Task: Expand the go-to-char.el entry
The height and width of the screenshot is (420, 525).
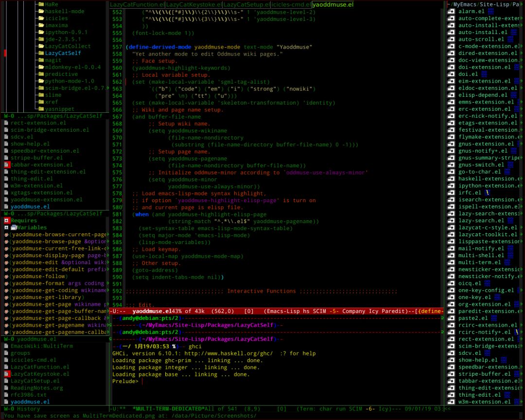Action: tap(452, 172)
